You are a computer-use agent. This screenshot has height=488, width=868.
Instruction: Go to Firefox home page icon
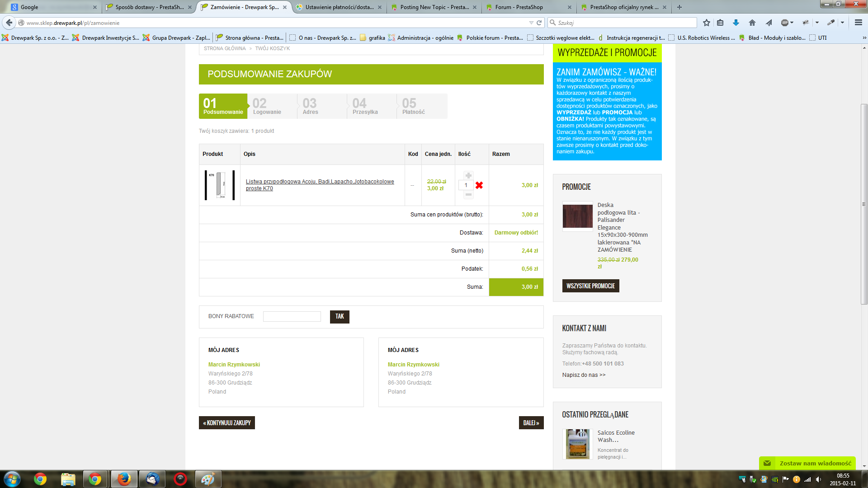752,23
